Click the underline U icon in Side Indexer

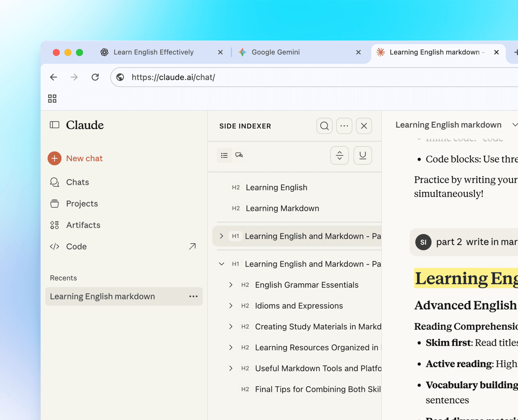tap(363, 155)
